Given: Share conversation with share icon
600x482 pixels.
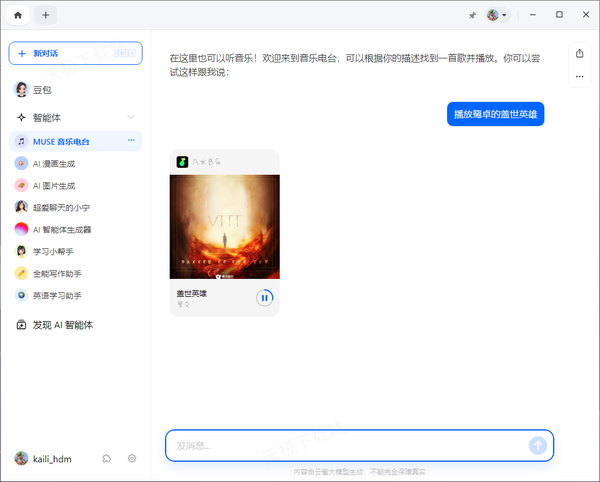Looking at the screenshot, I should (580, 54).
